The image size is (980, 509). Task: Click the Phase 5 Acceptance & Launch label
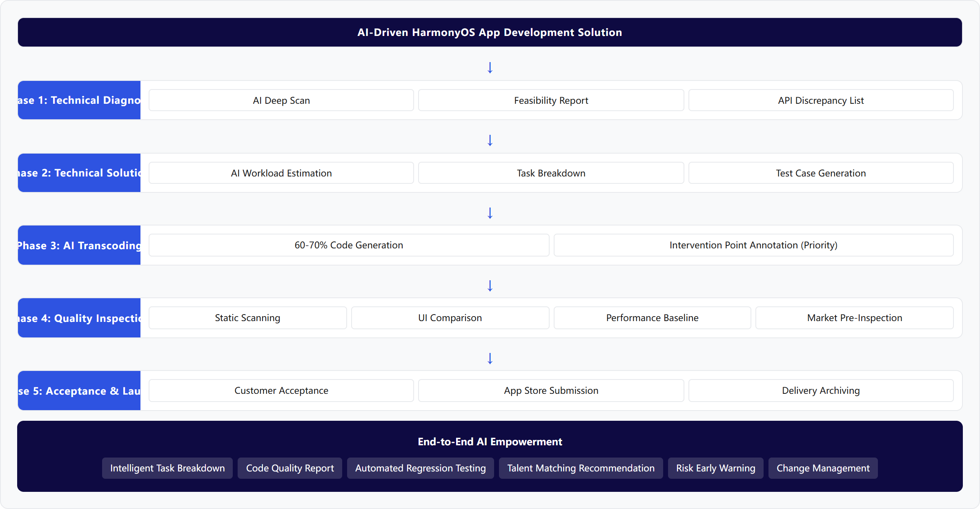79,391
